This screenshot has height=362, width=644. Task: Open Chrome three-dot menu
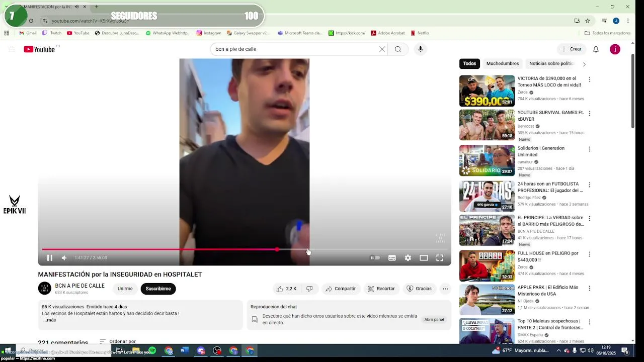pyautogui.click(x=628, y=21)
